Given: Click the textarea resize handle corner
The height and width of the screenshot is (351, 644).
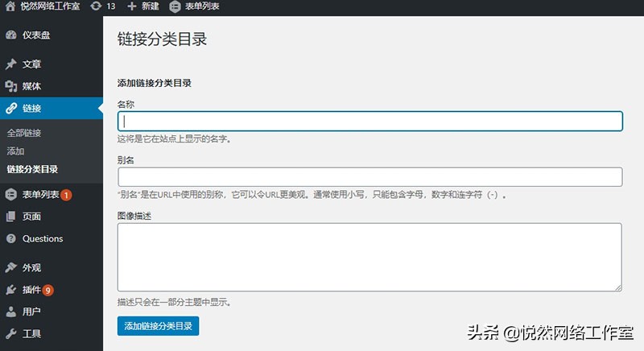Looking at the screenshot, I should pyautogui.click(x=618, y=287).
